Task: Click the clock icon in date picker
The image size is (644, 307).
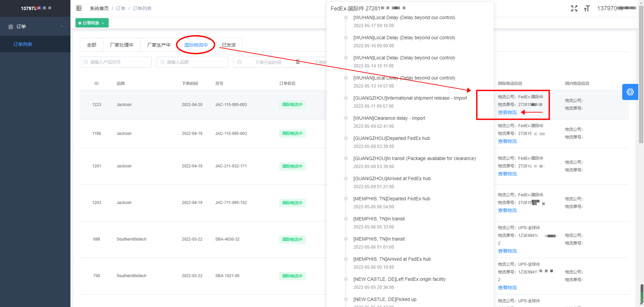Action: (239, 62)
